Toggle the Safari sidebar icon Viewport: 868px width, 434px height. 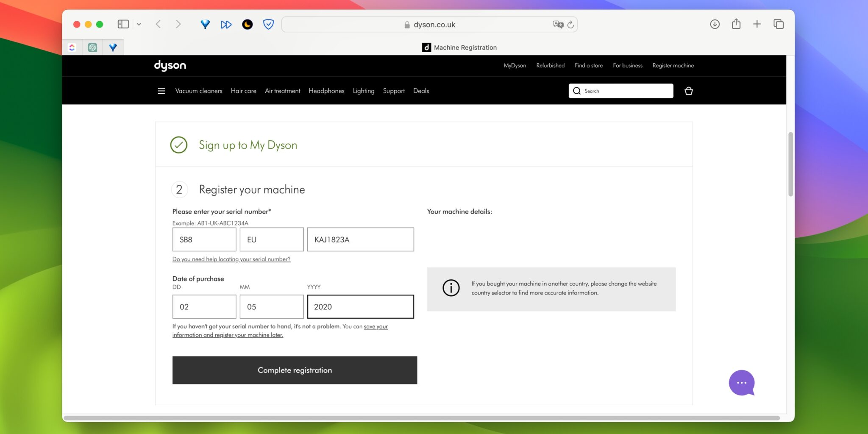(x=123, y=24)
